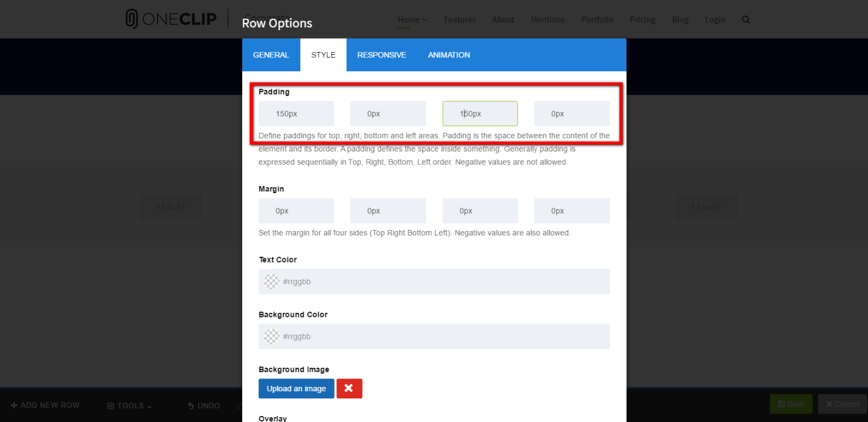
Task: Open the Home dropdown menu
Action: pyautogui.click(x=412, y=19)
